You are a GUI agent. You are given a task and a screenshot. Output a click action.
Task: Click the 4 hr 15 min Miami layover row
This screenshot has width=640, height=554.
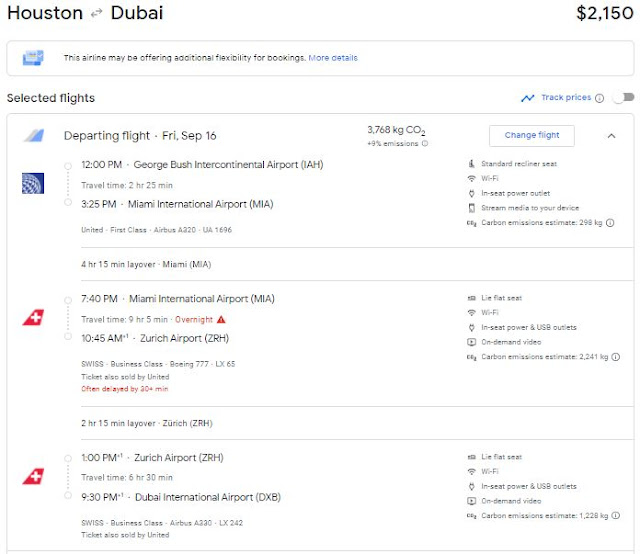pos(148,265)
